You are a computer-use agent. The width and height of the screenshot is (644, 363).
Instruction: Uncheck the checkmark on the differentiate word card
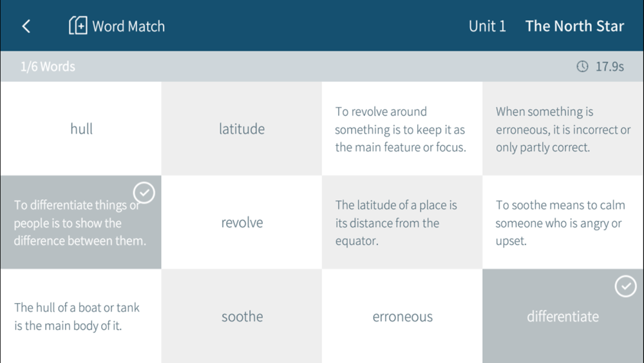point(625,286)
